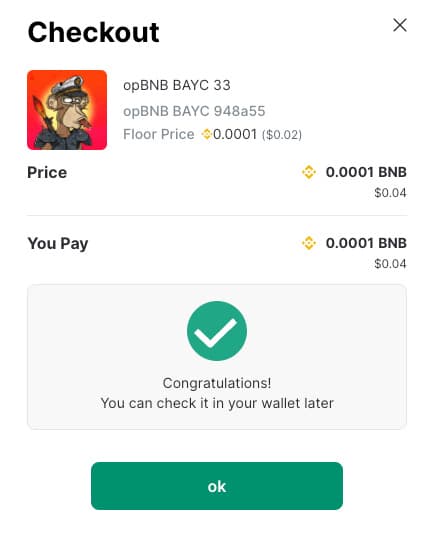Open the opBNB BAYC 948a55 collection name
The height and width of the screenshot is (533, 433).
pos(194,111)
